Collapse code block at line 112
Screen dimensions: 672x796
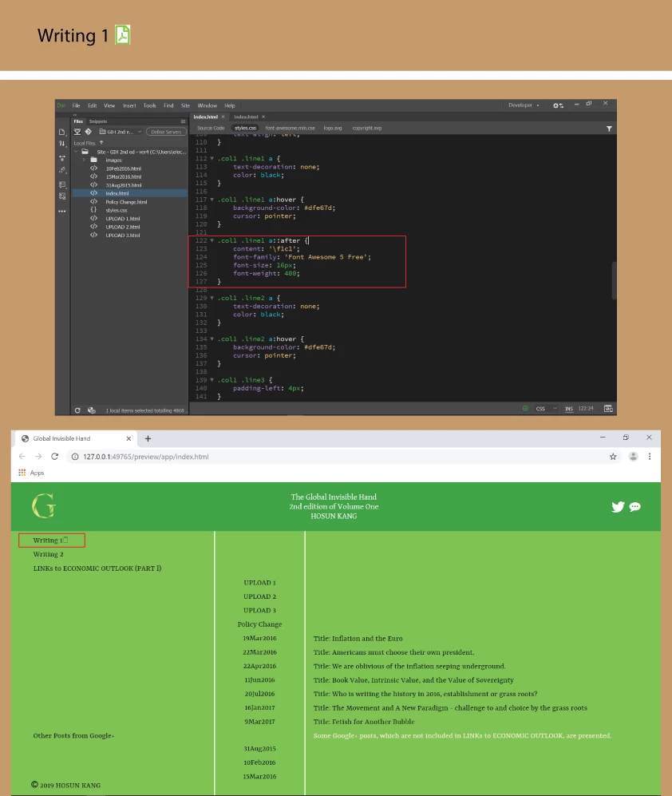[x=212, y=158]
